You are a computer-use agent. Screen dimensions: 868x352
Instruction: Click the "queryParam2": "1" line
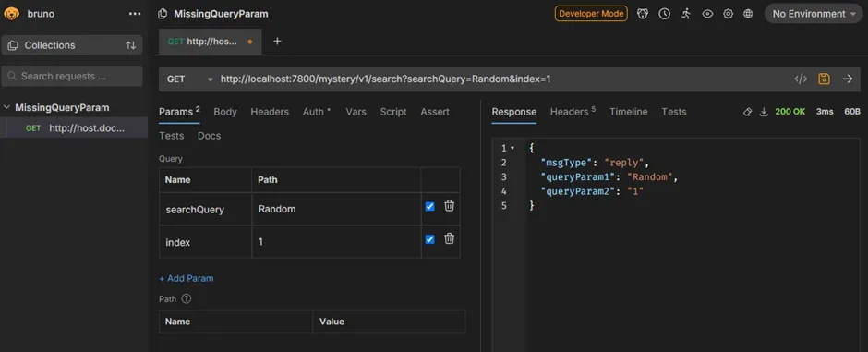click(592, 191)
